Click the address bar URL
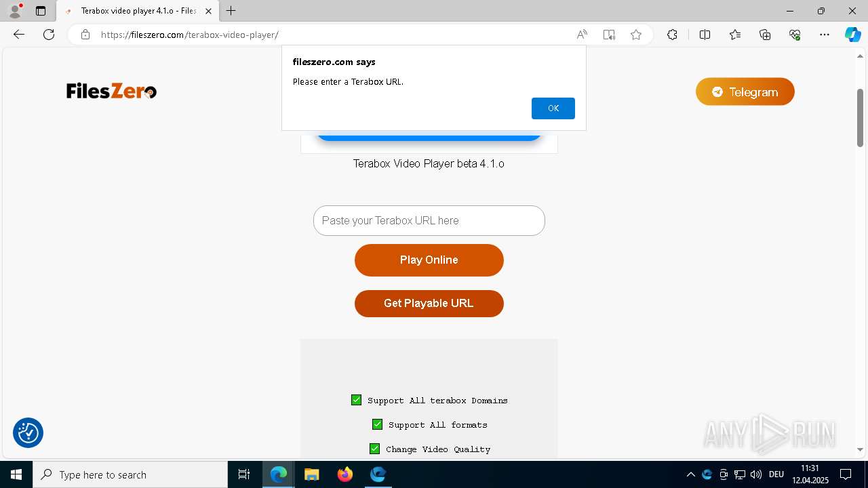Viewport: 868px width, 488px height. pos(190,35)
